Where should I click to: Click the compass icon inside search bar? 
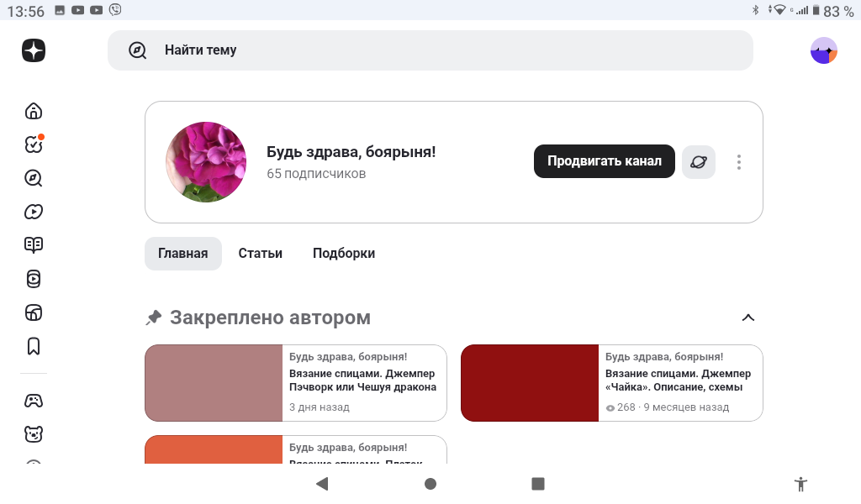click(x=137, y=50)
